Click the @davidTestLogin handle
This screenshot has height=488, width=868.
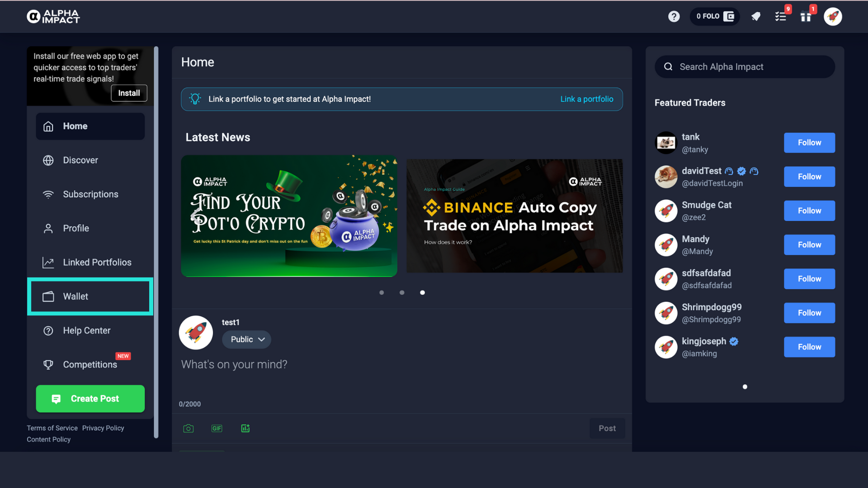712,183
